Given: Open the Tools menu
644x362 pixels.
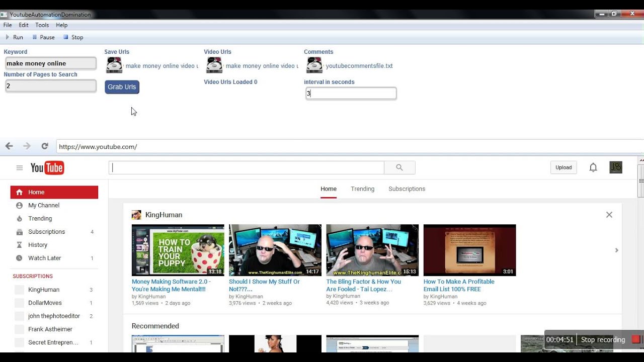Looking at the screenshot, I should (42, 25).
